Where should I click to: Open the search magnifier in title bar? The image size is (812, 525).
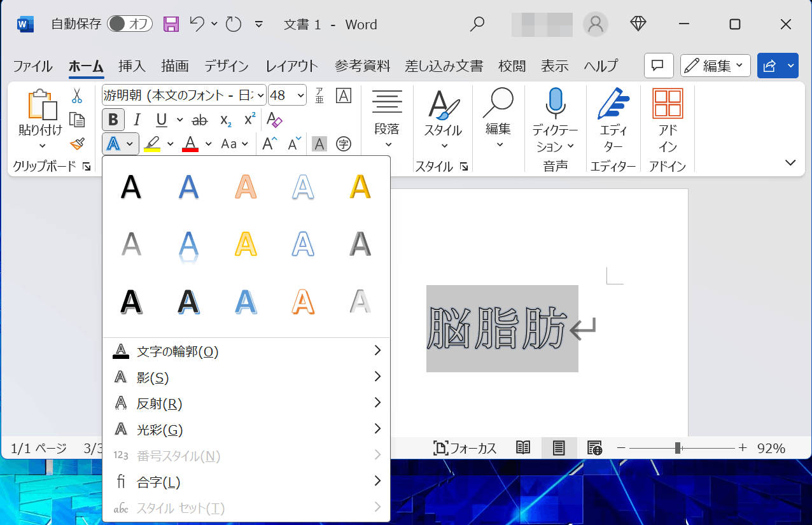477,24
